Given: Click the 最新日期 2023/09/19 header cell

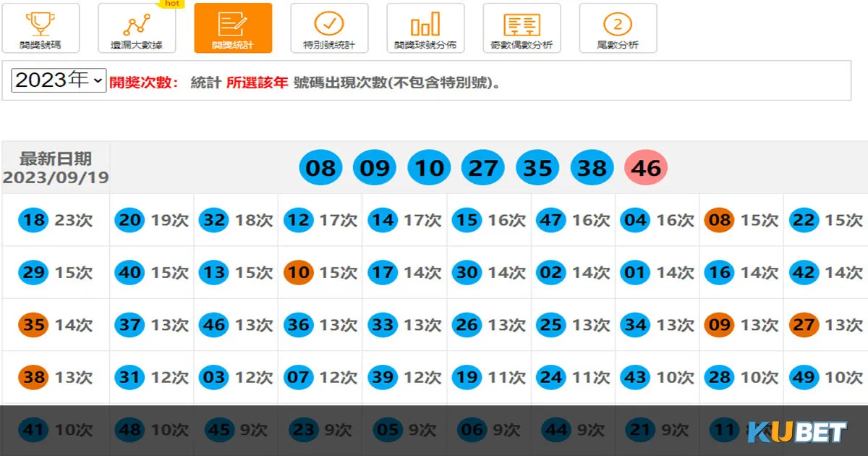Looking at the screenshot, I should pos(56,168).
